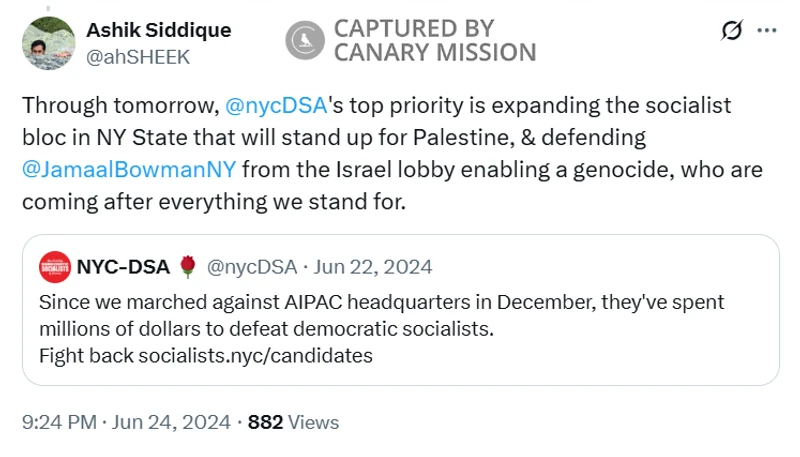Click the CAPTURED BY CANARY MISSION watermark text

(x=434, y=40)
